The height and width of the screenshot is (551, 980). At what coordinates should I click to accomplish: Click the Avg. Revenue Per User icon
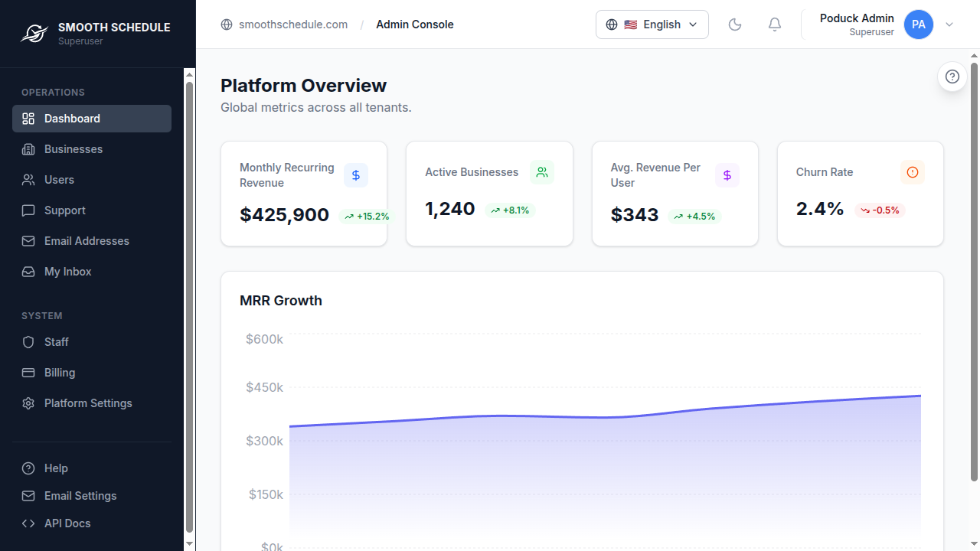pyautogui.click(x=727, y=175)
